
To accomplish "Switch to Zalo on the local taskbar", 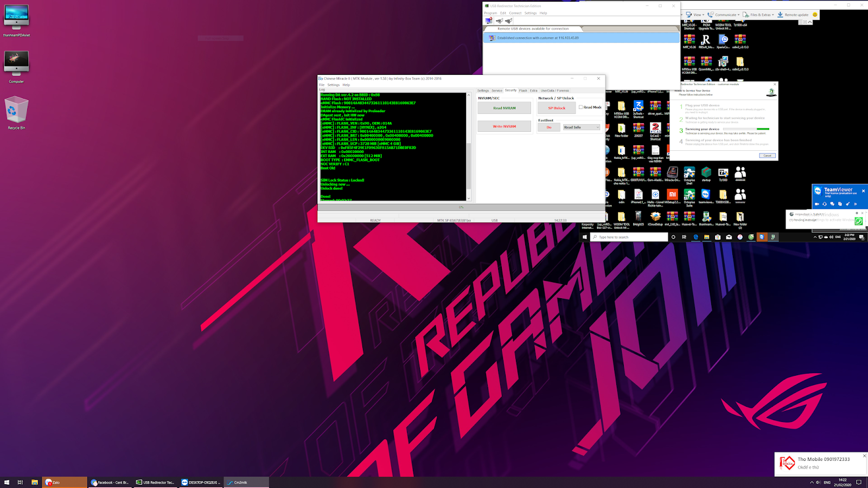I will click(x=65, y=482).
